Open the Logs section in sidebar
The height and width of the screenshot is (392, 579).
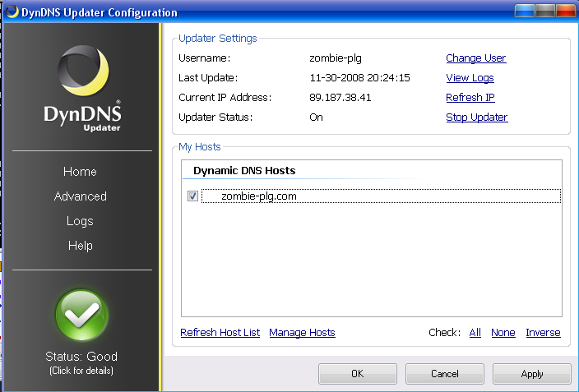coord(80,221)
